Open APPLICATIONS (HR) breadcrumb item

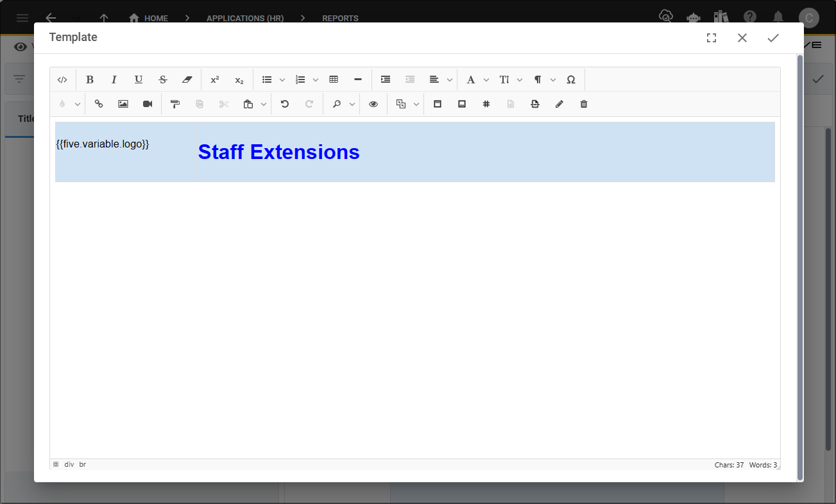point(244,18)
